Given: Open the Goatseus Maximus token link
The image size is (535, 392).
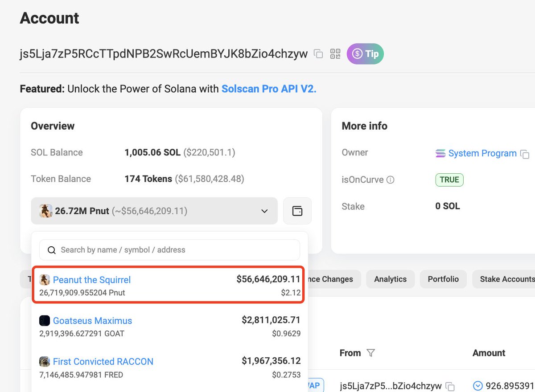Looking at the screenshot, I should pos(92,321).
